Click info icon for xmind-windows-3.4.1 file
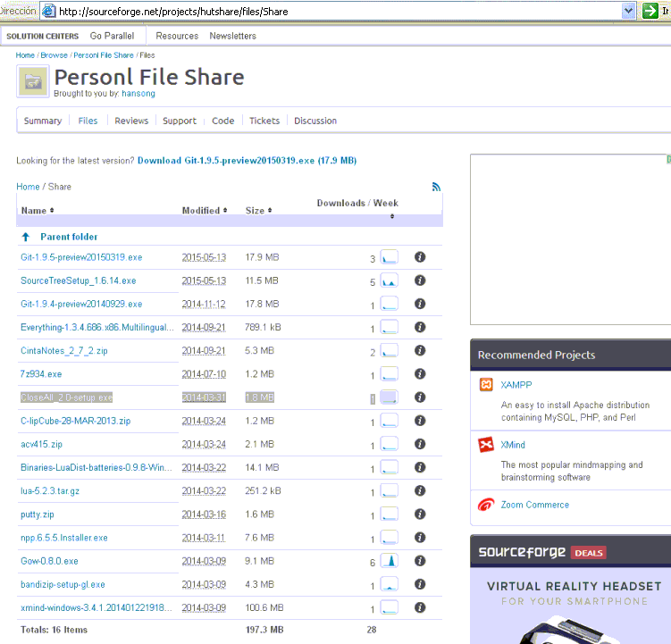This screenshot has height=644, width=671. (x=420, y=607)
